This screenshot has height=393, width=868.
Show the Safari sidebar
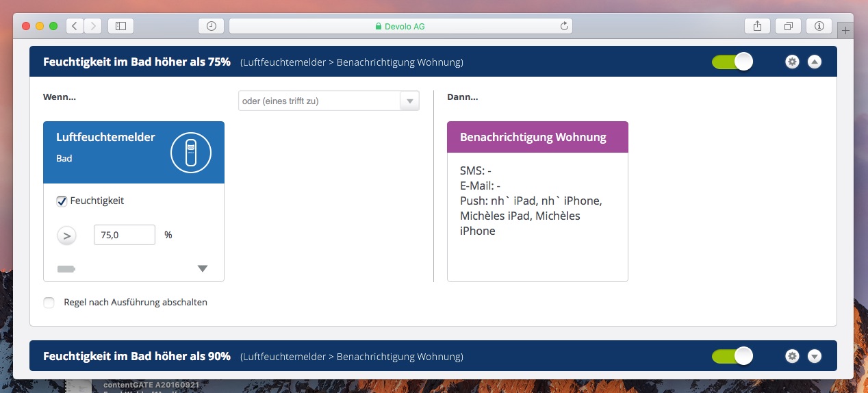(x=120, y=26)
